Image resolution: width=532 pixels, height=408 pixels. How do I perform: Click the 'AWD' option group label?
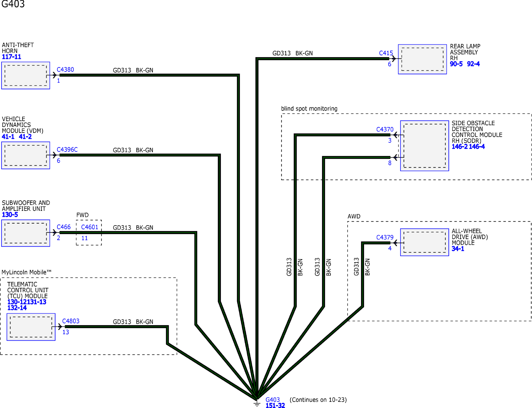click(354, 216)
